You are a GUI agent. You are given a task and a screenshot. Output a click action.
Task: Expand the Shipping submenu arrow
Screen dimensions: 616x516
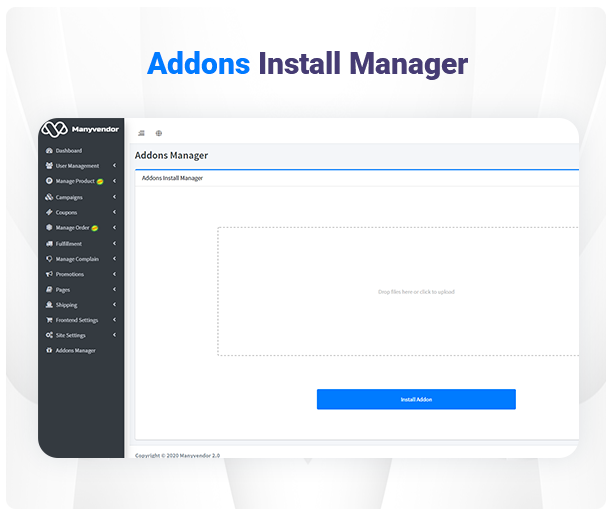[x=114, y=304]
